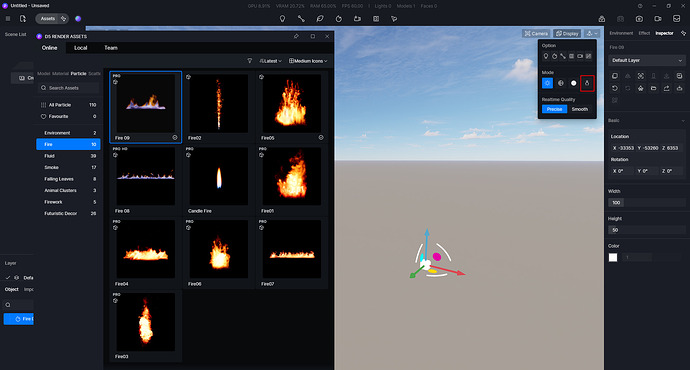Viewport: 690px width, 370px height.
Task: Select the half-circle mode button
Action: 561,83
